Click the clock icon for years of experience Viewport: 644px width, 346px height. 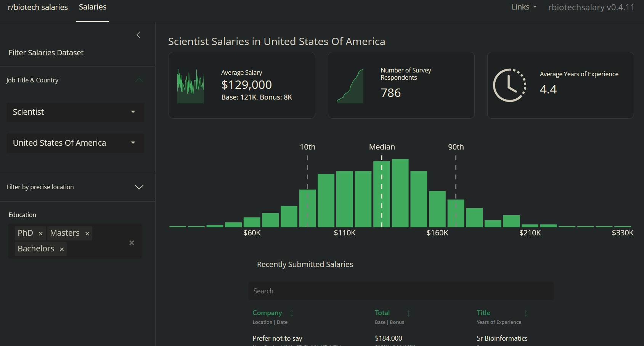point(509,85)
